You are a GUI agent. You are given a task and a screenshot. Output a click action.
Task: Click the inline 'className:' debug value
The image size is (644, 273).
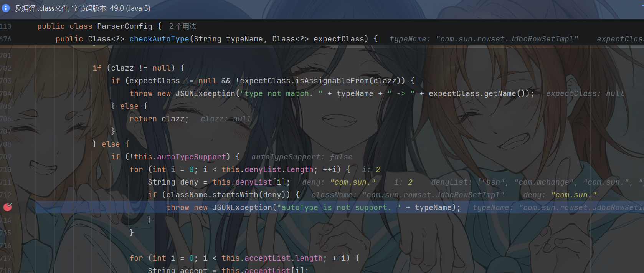pyautogui.click(x=408, y=195)
